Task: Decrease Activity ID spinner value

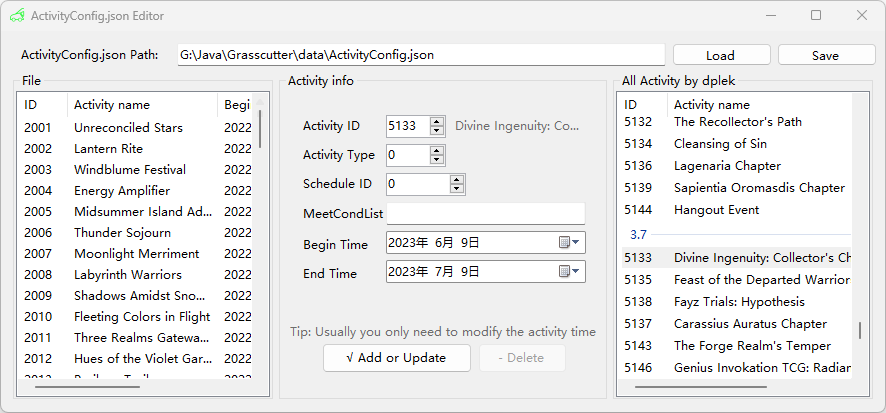Action: pos(437,131)
